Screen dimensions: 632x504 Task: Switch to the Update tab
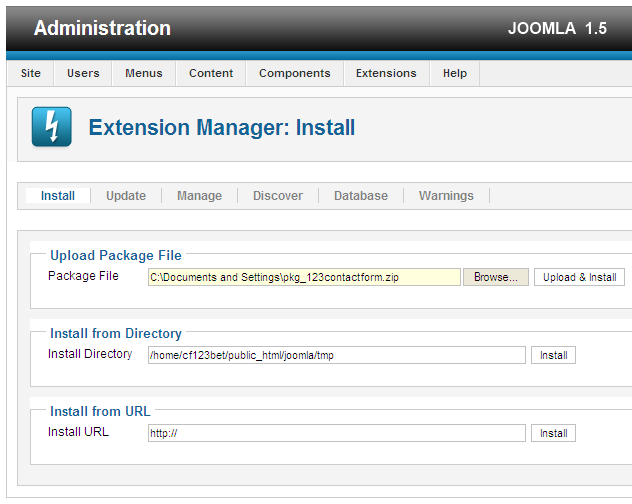click(126, 196)
